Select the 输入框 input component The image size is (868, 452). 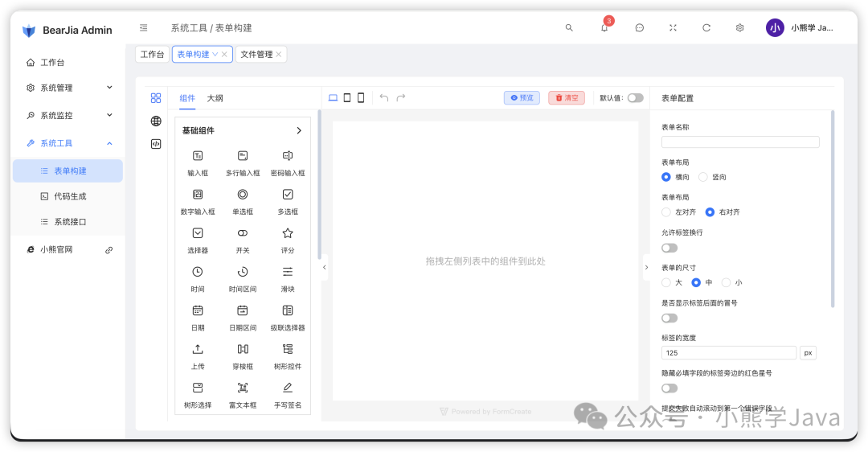(198, 163)
